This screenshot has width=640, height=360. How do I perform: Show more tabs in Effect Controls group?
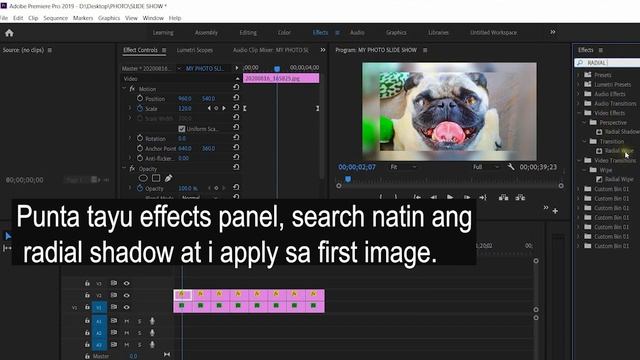pyautogui.click(x=323, y=50)
